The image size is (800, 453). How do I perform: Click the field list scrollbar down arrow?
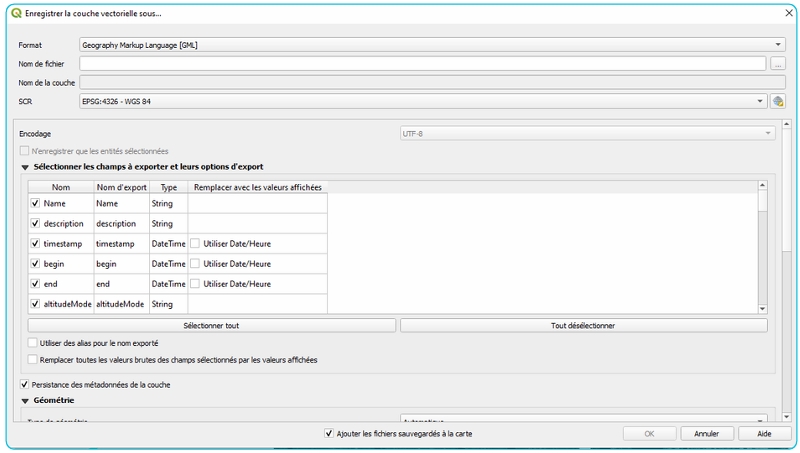tap(762, 310)
